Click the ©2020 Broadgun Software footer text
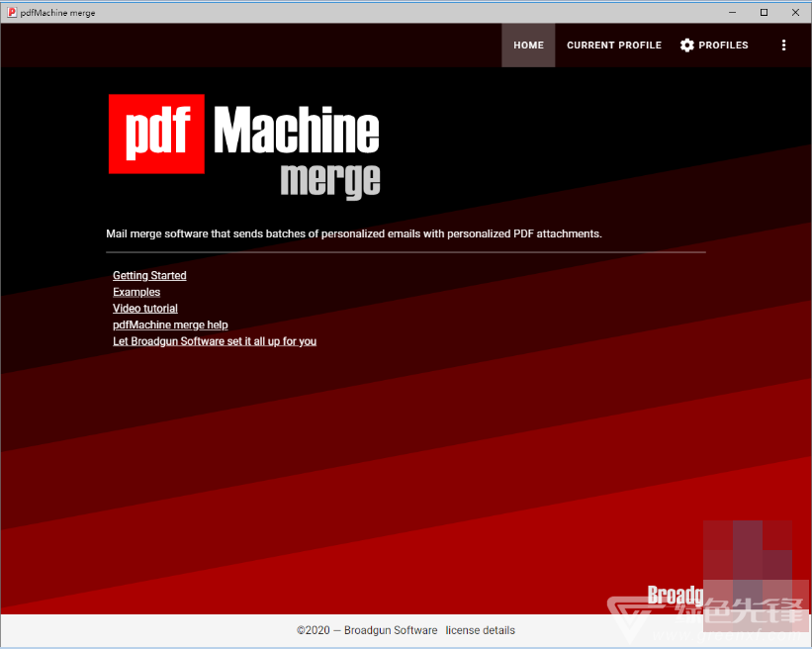This screenshot has width=812, height=649. [367, 630]
